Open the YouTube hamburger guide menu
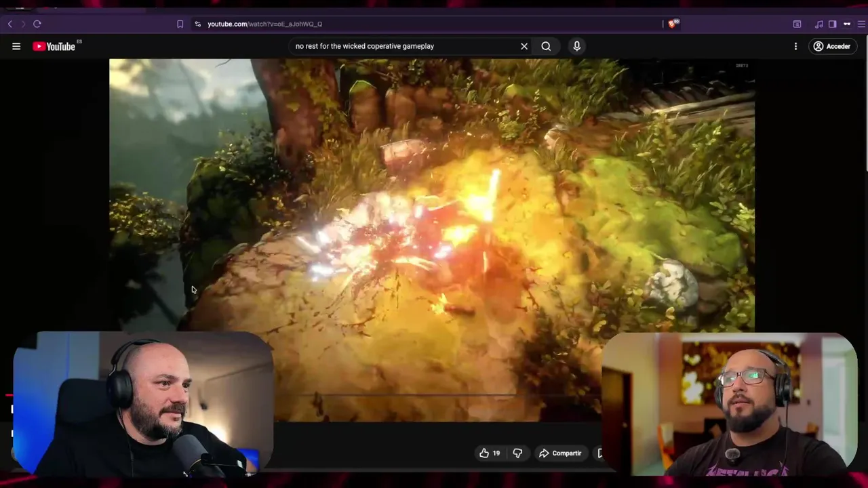This screenshot has height=488, width=868. (x=16, y=46)
